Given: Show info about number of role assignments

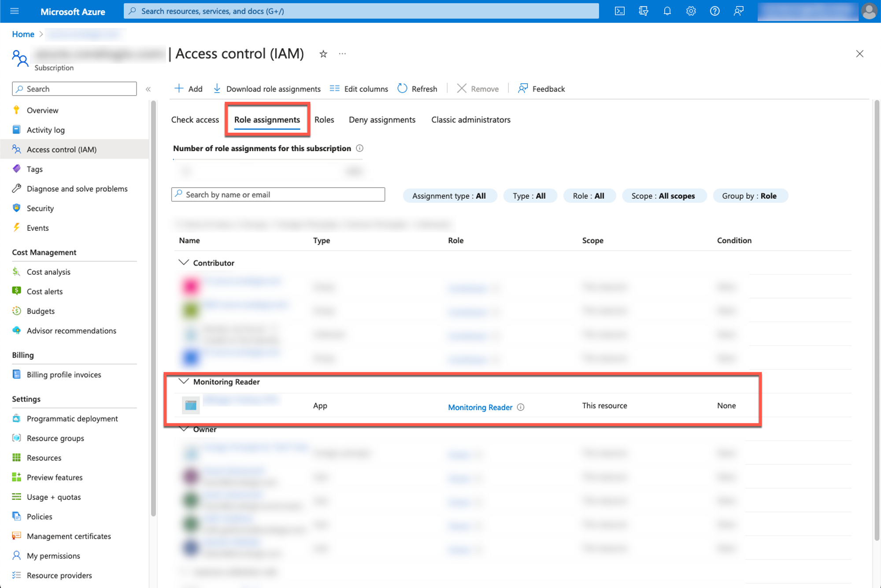Looking at the screenshot, I should (359, 148).
